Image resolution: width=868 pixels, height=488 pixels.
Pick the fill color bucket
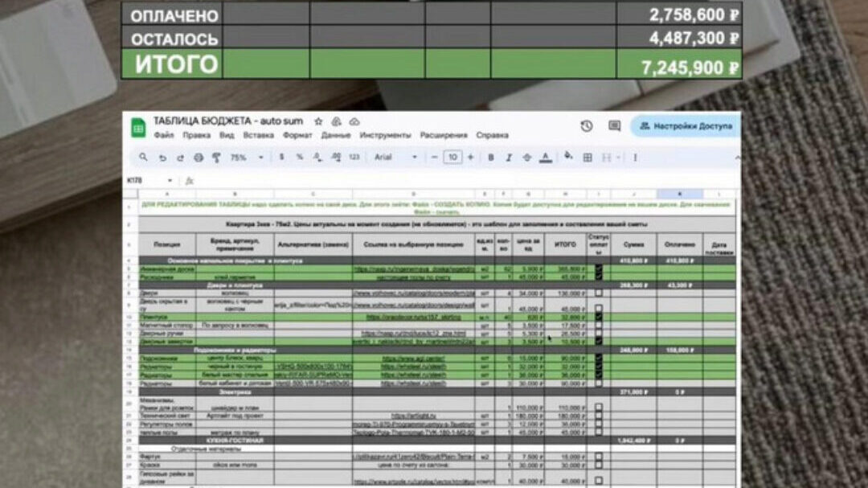568,157
